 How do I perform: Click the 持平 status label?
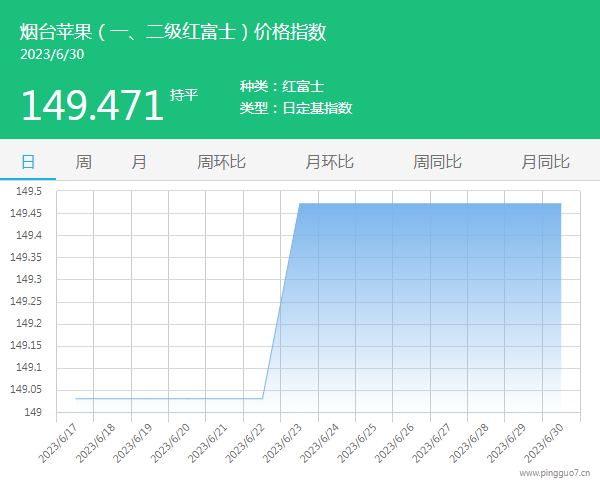pyautogui.click(x=184, y=95)
